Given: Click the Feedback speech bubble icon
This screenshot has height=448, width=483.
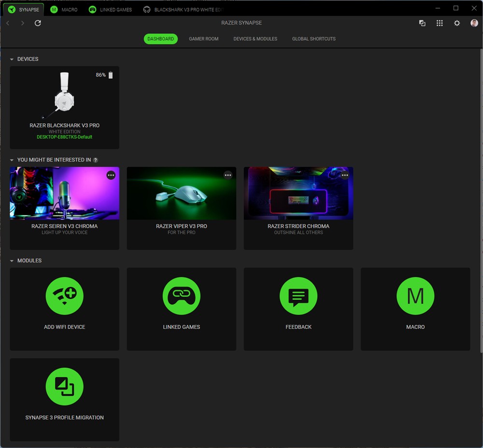Looking at the screenshot, I should [x=298, y=296].
